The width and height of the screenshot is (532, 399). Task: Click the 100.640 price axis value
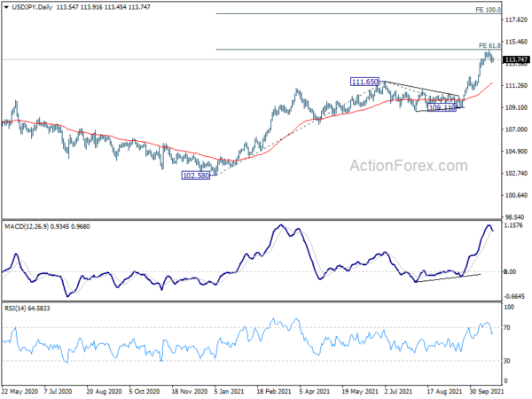point(516,195)
